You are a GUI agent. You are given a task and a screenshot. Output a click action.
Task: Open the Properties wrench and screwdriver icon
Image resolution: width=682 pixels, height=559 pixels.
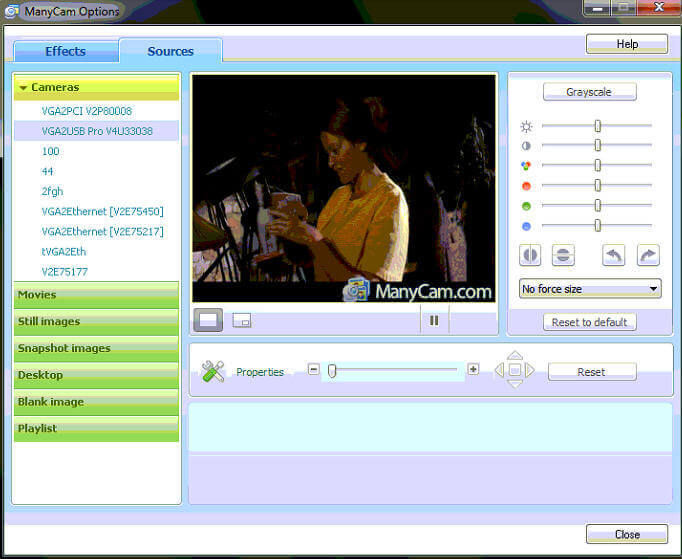coord(213,372)
